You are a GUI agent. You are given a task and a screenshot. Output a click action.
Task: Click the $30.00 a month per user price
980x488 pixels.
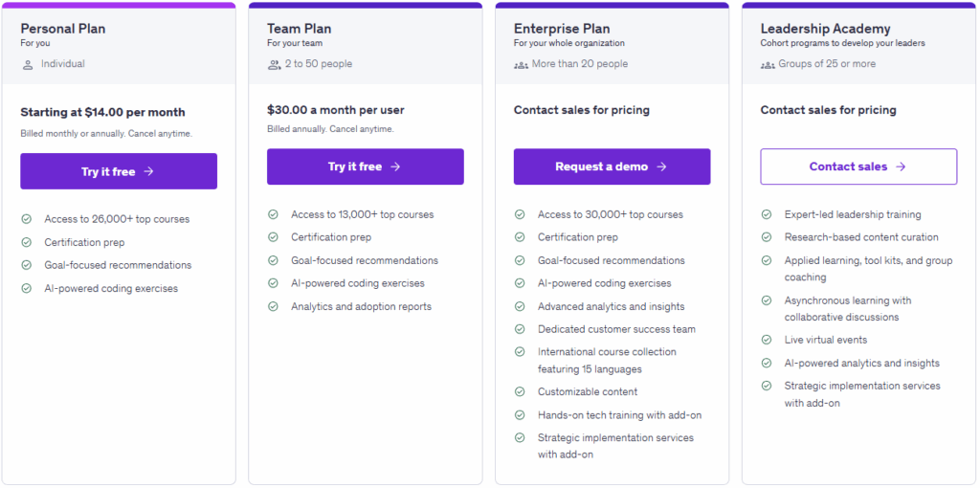[x=337, y=110]
